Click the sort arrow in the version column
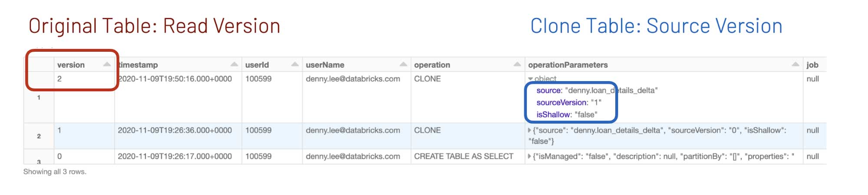 click(x=107, y=64)
